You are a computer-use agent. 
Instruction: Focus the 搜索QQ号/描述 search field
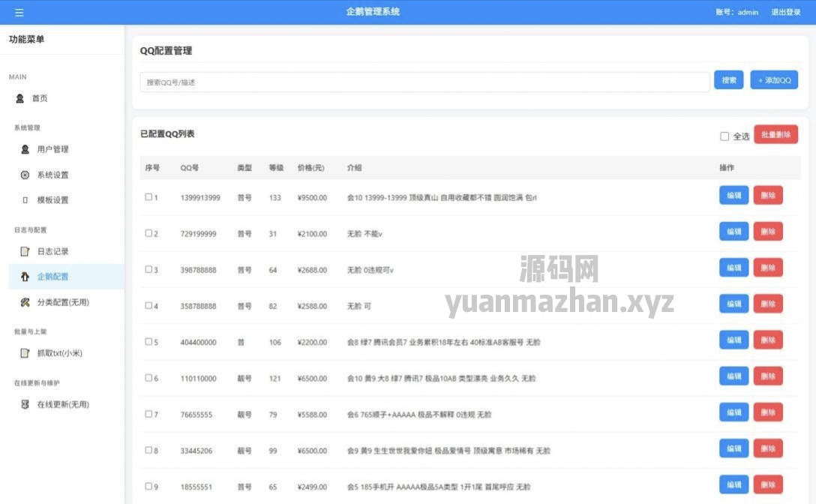424,82
